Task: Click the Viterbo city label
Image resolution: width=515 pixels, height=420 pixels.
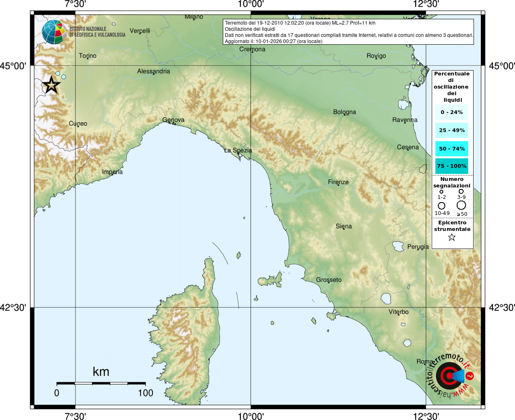Action: (x=399, y=312)
